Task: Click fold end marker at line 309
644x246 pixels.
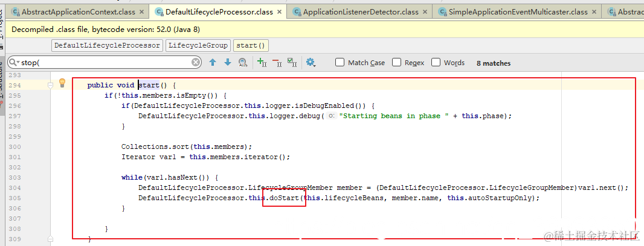Action: tap(51, 239)
